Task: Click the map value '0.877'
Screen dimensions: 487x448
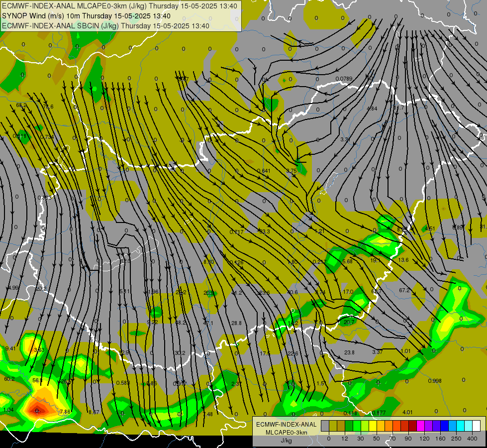Action: (x=379, y=413)
